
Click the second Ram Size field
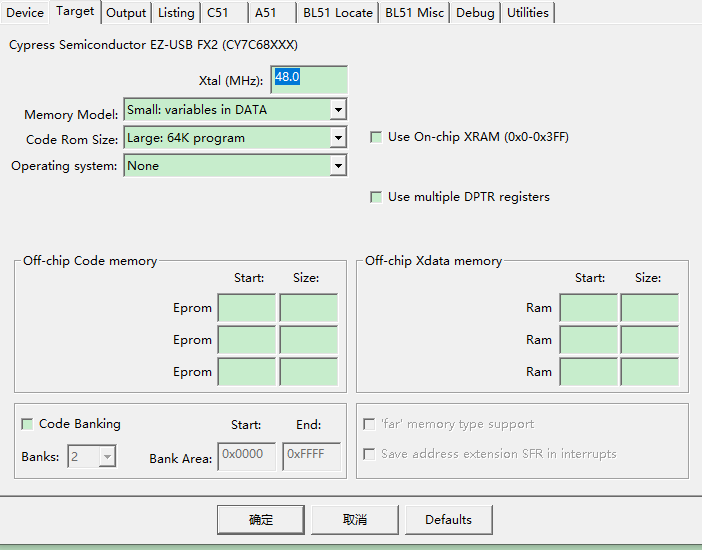(650, 340)
